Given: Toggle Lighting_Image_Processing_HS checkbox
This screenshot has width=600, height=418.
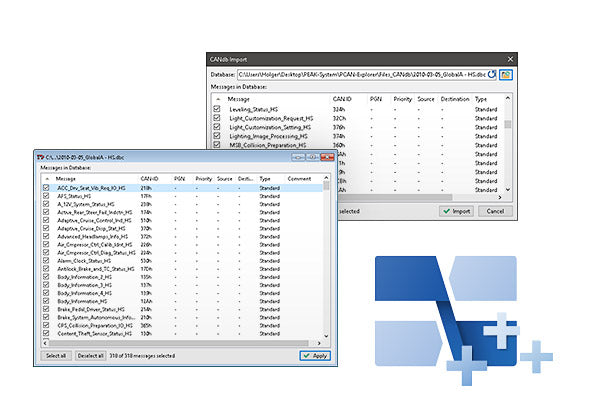Looking at the screenshot, I should [216, 136].
